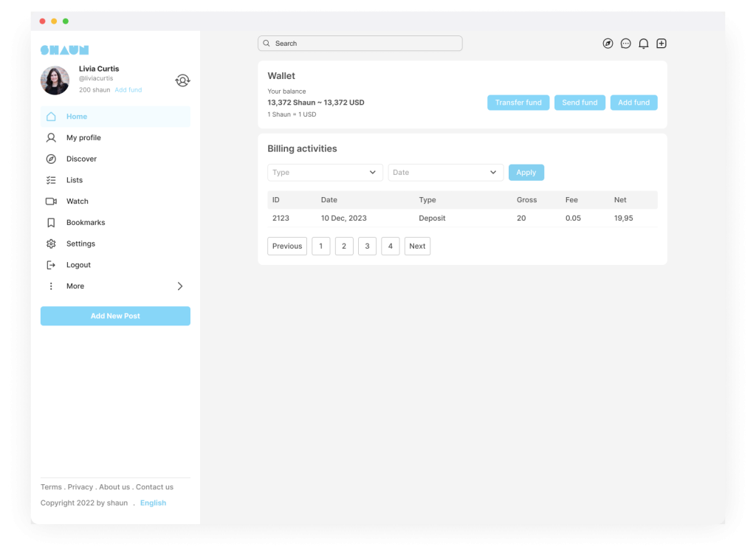
Task: Open the Terms footer link
Action: [51, 487]
